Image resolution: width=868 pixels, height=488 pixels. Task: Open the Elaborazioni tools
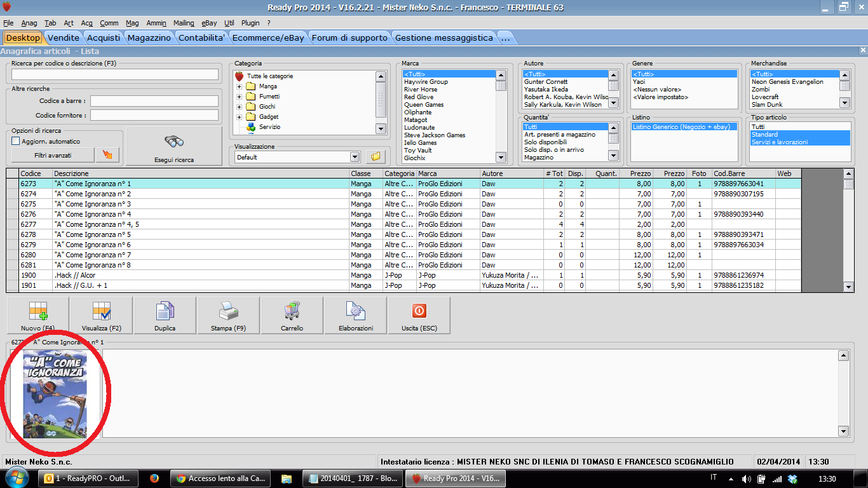pos(355,315)
